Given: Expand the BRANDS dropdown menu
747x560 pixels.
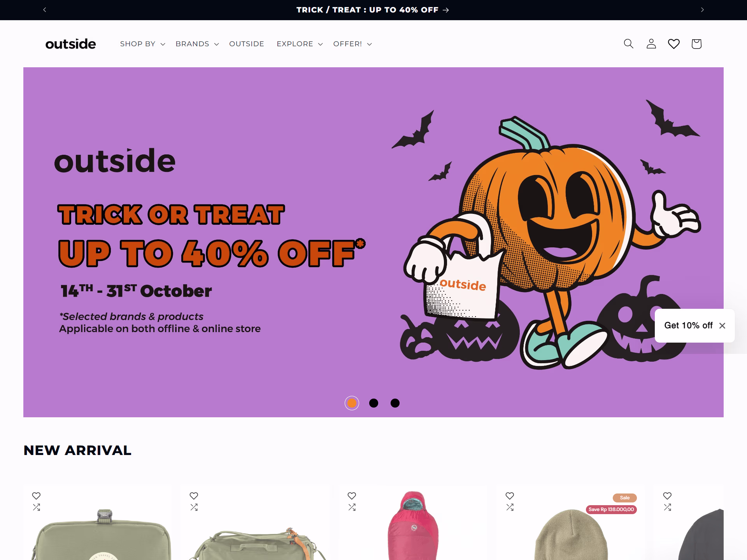Looking at the screenshot, I should click(197, 44).
